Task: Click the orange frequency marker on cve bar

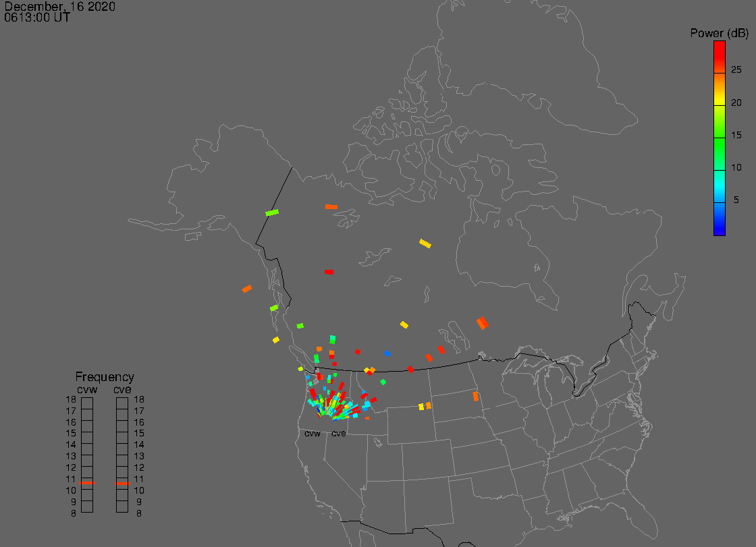Action: point(122,484)
